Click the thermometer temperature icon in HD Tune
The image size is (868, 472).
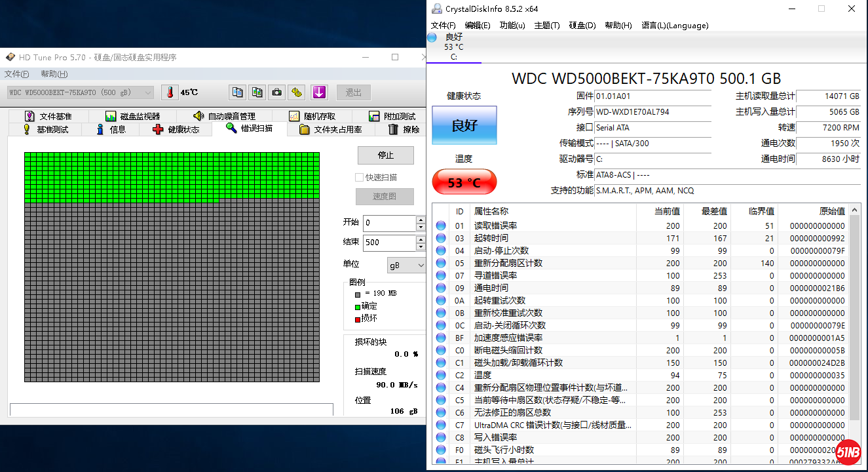pyautogui.click(x=170, y=92)
